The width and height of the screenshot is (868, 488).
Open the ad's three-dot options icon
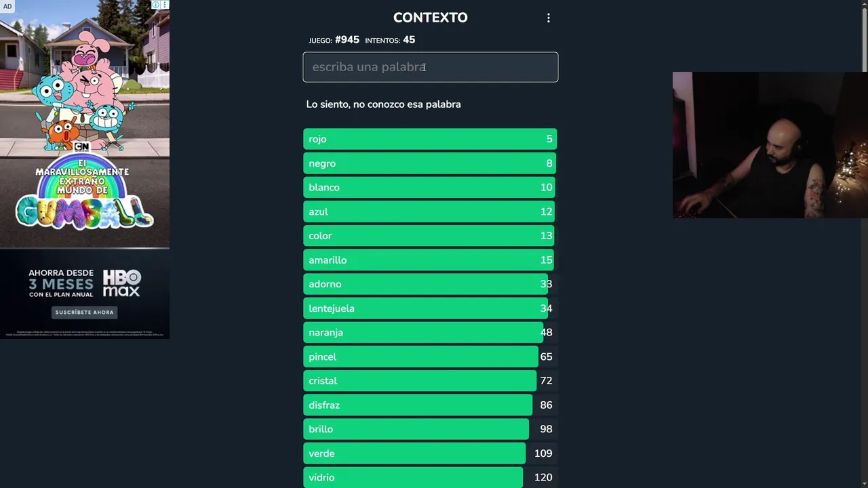(x=164, y=5)
